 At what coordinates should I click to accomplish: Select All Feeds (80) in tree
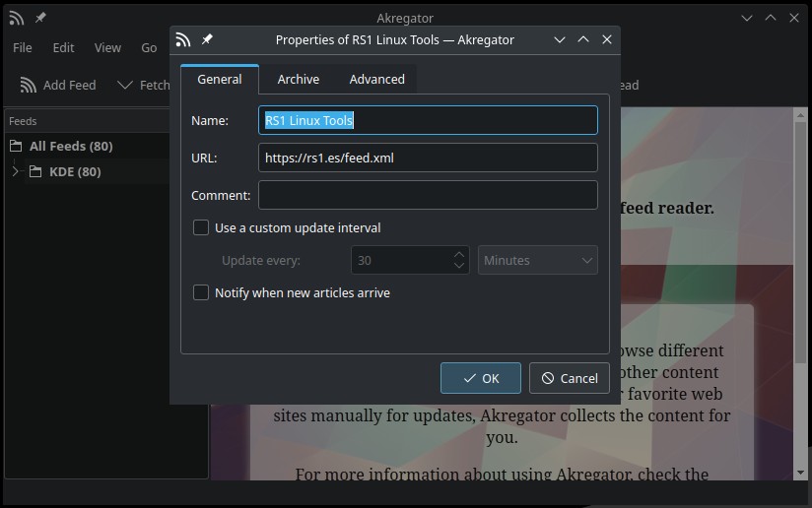coord(71,146)
